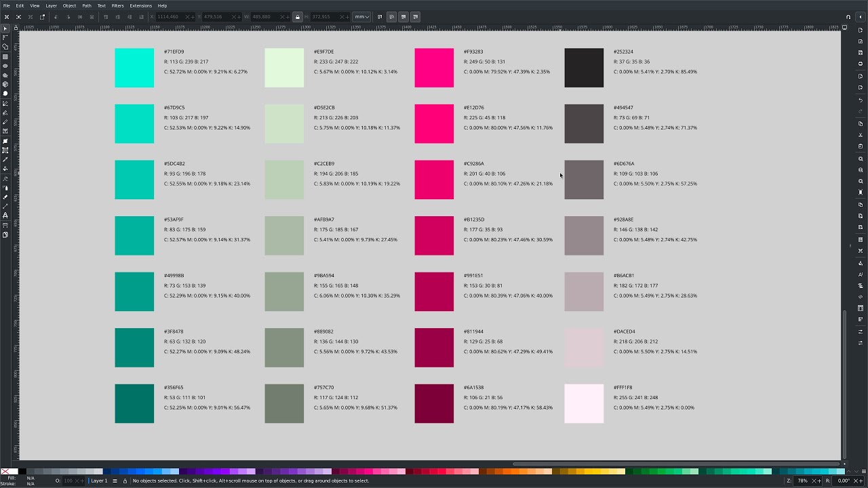Open the Help menu
This screenshot has width=868, height=488.
(x=162, y=5)
